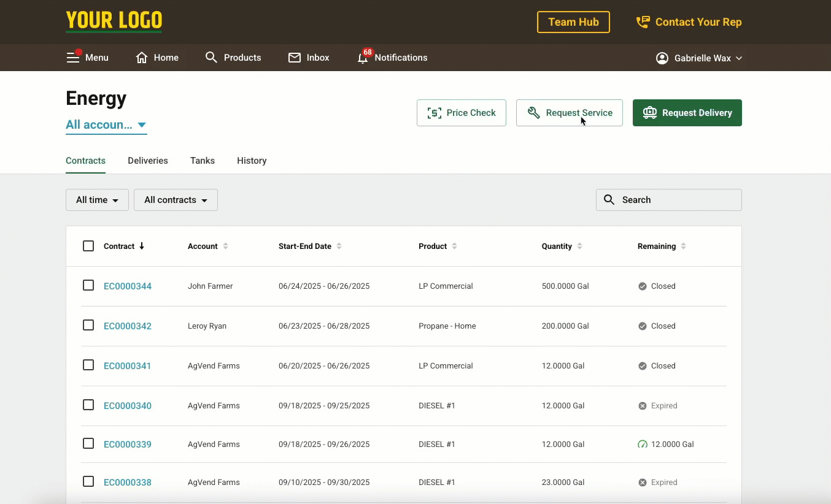Sort by the Quantity column arrows

point(579,246)
